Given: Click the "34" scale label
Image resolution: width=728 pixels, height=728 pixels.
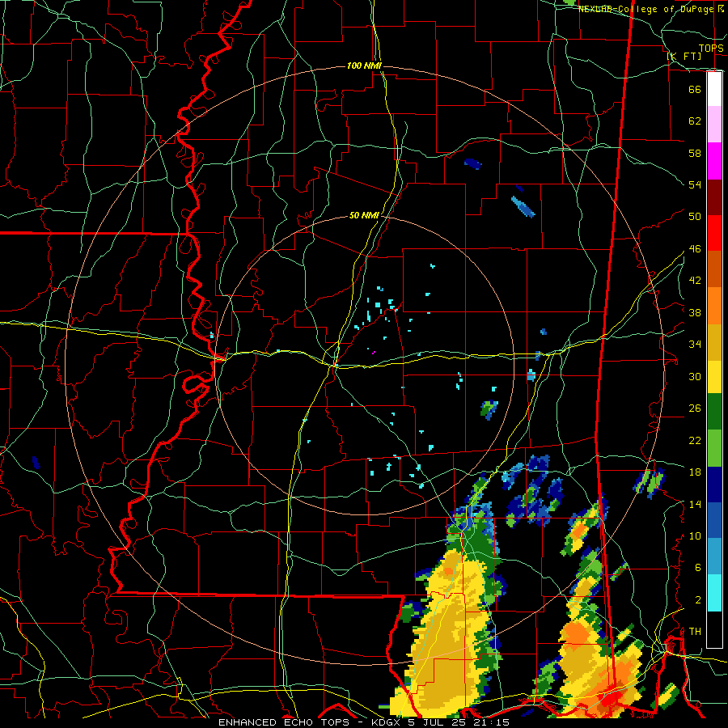Looking at the screenshot, I should pos(695,345).
